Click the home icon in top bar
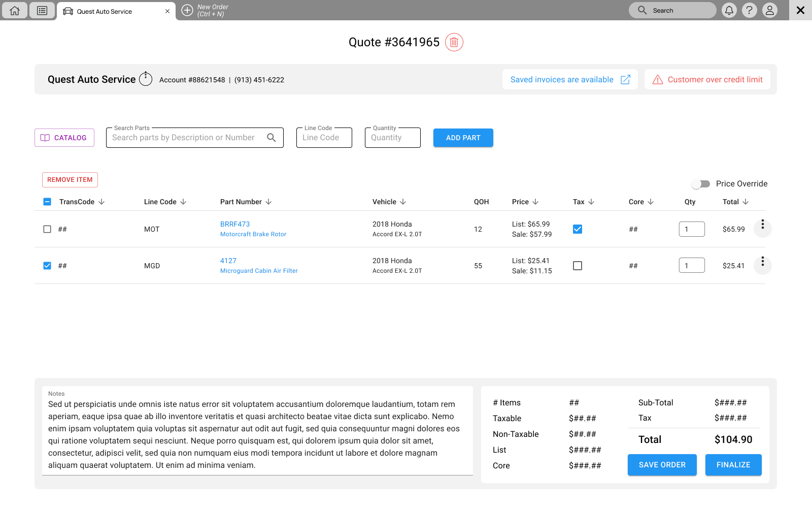 point(15,10)
